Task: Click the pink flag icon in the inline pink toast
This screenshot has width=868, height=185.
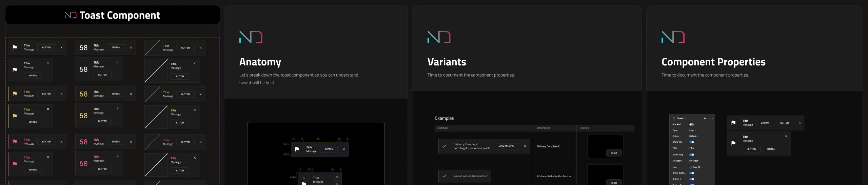Action: [15, 142]
